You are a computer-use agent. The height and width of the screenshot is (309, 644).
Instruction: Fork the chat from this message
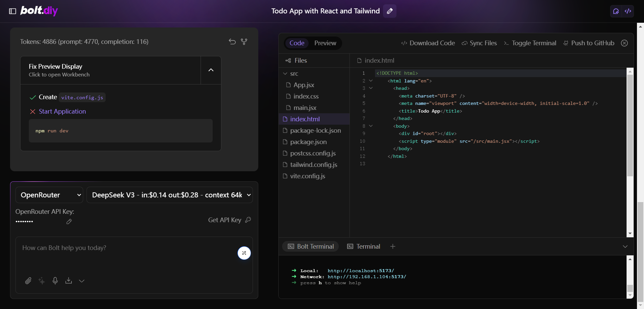tap(244, 42)
